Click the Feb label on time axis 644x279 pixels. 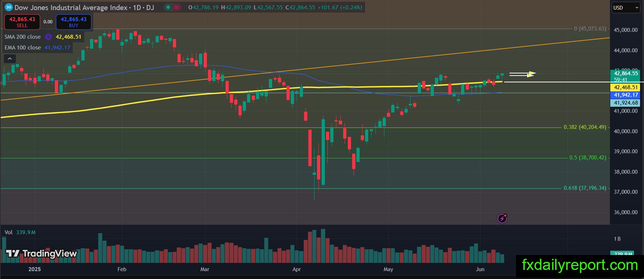pyautogui.click(x=122, y=269)
